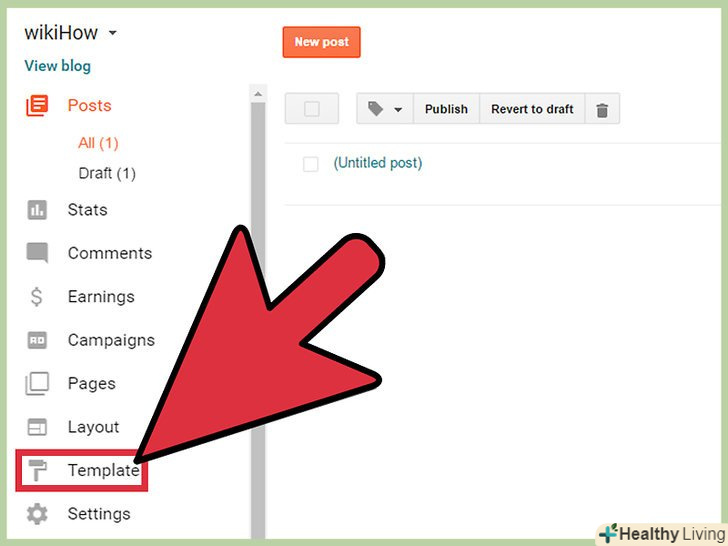
Task: Click the Campaigns ad icon
Action: click(37, 340)
